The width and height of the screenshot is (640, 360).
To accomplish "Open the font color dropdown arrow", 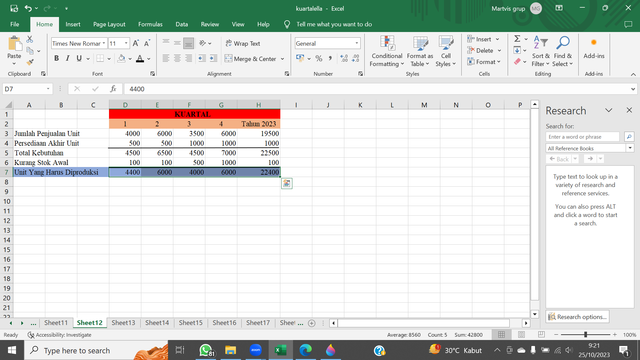I will point(149,59).
